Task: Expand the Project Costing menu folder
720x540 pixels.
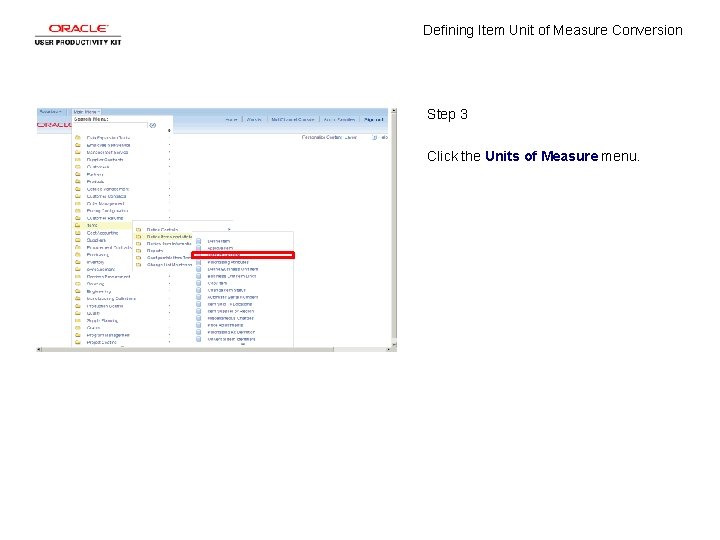Action: pos(101,343)
